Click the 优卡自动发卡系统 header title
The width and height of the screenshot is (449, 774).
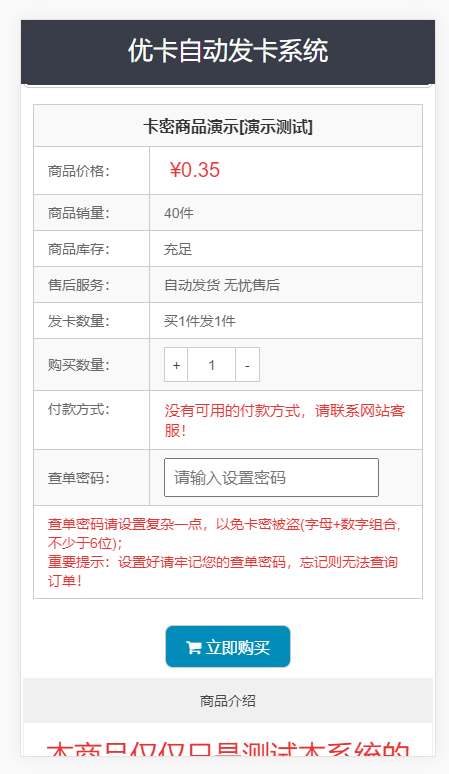(x=228, y=51)
